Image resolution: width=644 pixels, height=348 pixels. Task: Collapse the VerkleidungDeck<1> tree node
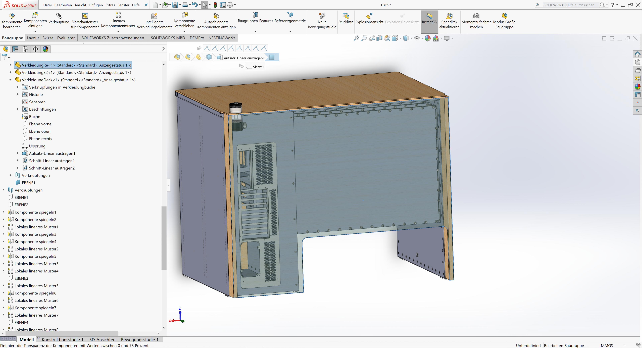point(11,80)
